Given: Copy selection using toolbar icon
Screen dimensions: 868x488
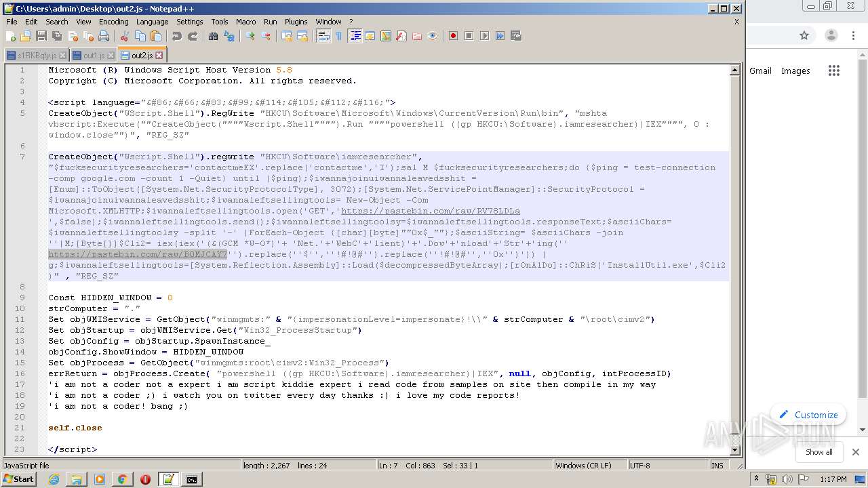Looking at the screenshot, I should (x=140, y=36).
